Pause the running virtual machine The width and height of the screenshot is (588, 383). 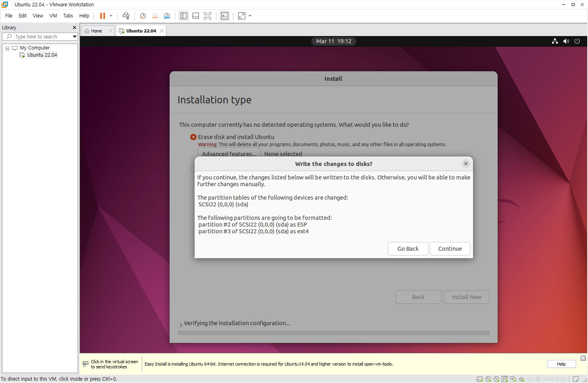click(103, 16)
